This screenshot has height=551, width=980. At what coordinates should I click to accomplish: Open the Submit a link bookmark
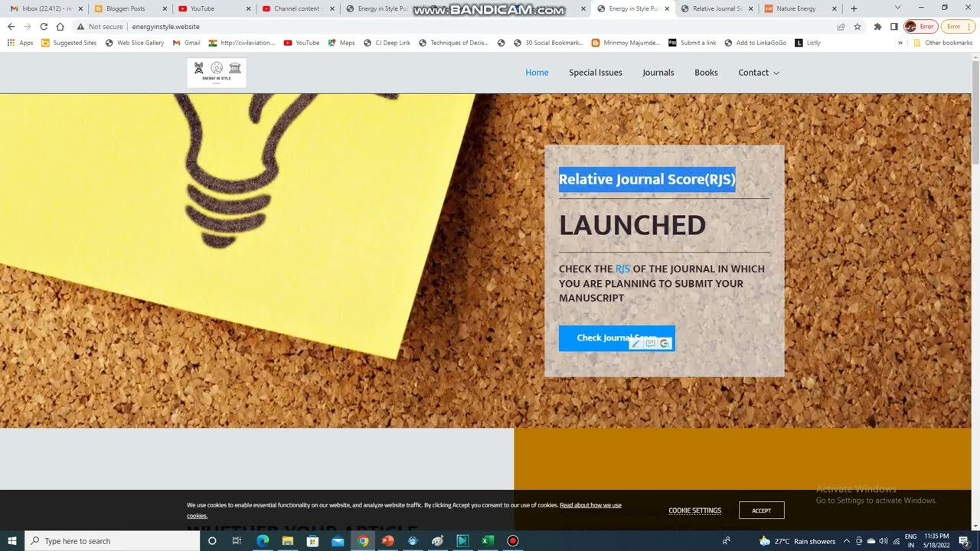click(692, 43)
